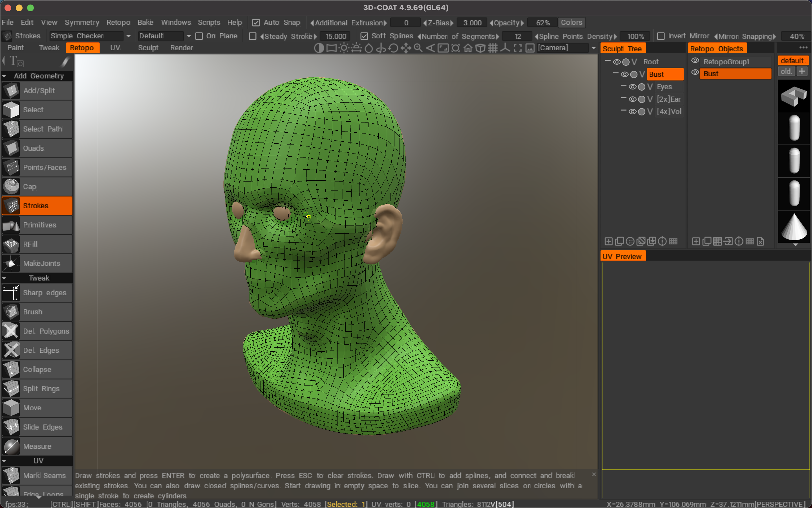
Task: Click the home reset-view icon
Action: [x=468, y=48]
